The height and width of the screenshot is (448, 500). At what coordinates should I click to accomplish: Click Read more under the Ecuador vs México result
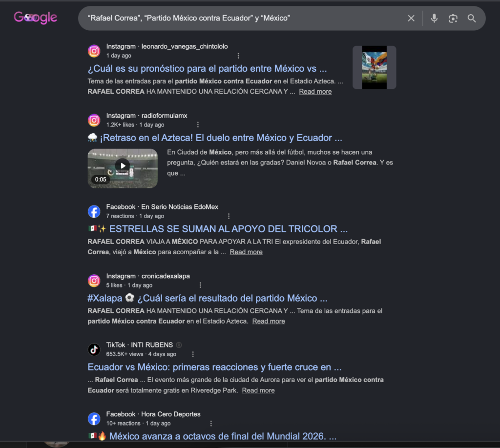258,390
